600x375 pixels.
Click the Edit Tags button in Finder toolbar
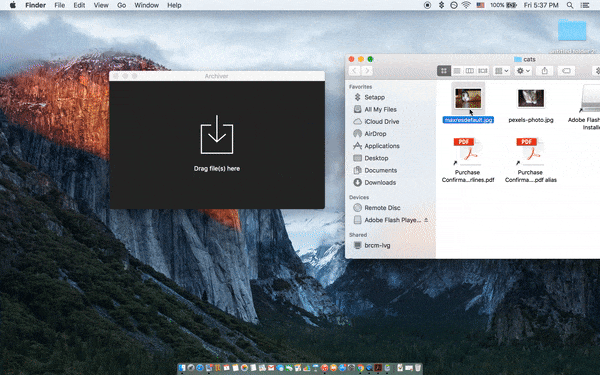pyautogui.click(x=566, y=71)
